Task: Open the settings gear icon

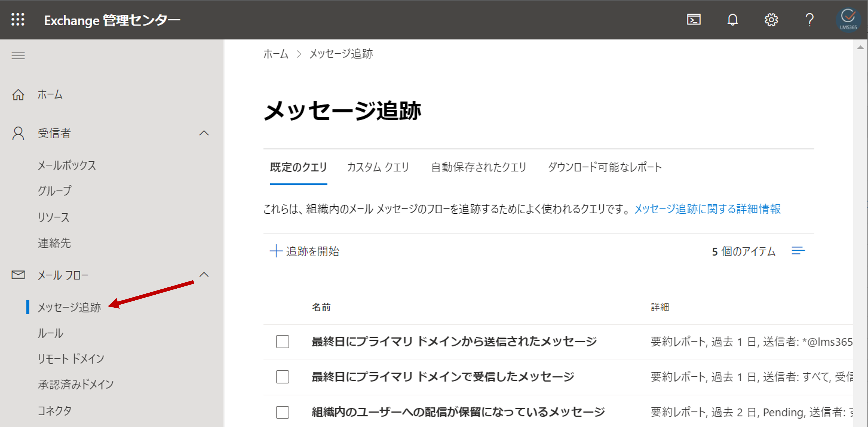Action: coord(771,20)
